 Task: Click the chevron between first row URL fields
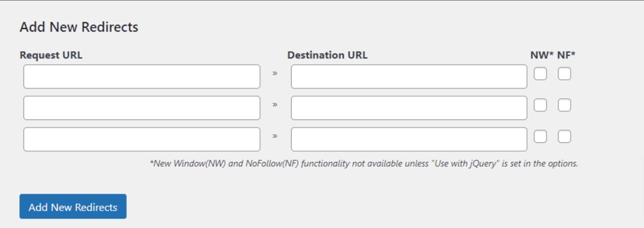coord(275,74)
